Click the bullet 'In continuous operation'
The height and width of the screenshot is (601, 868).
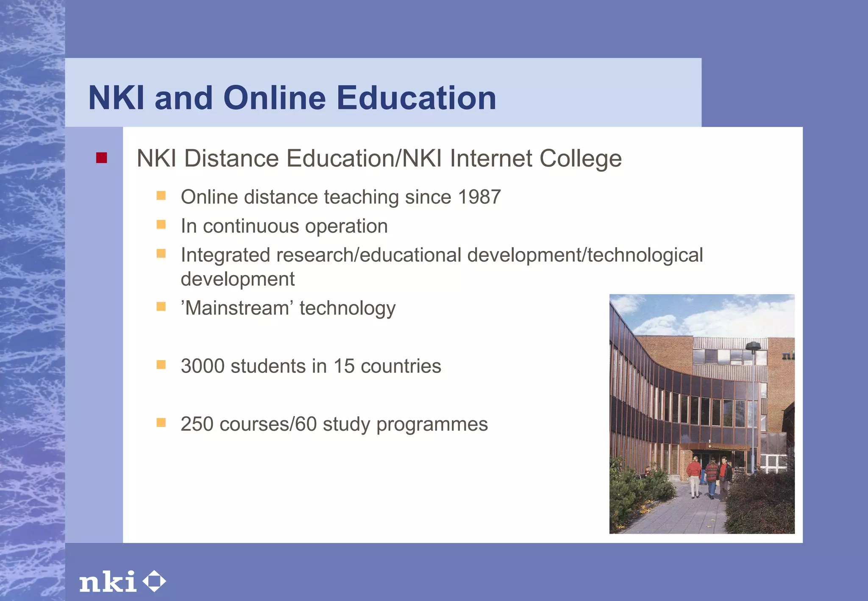pyautogui.click(x=284, y=226)
